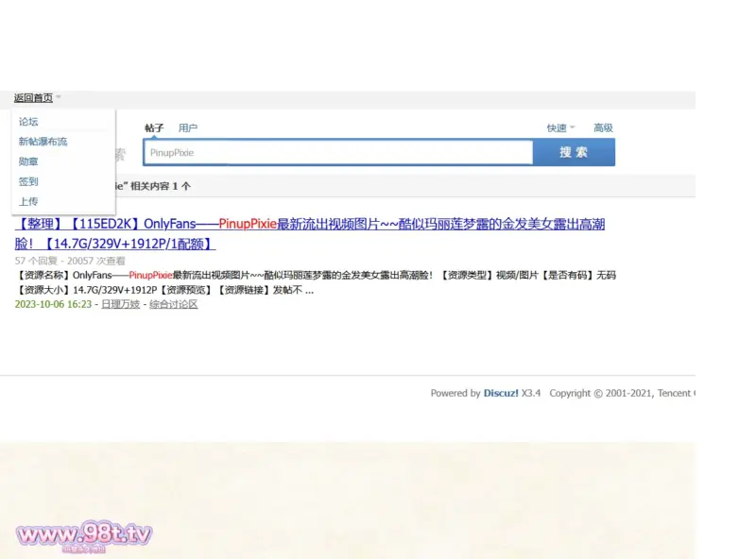Expand the 快速 search dropdown
Viewport: 756px width, 559px height.
pos(560,128)
